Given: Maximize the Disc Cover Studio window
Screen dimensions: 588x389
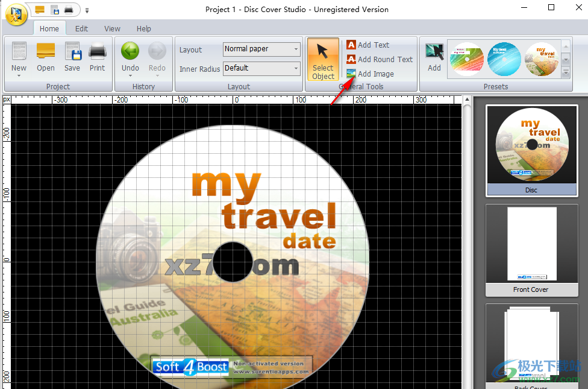Looking at the screenshot, I should (551, 8).
